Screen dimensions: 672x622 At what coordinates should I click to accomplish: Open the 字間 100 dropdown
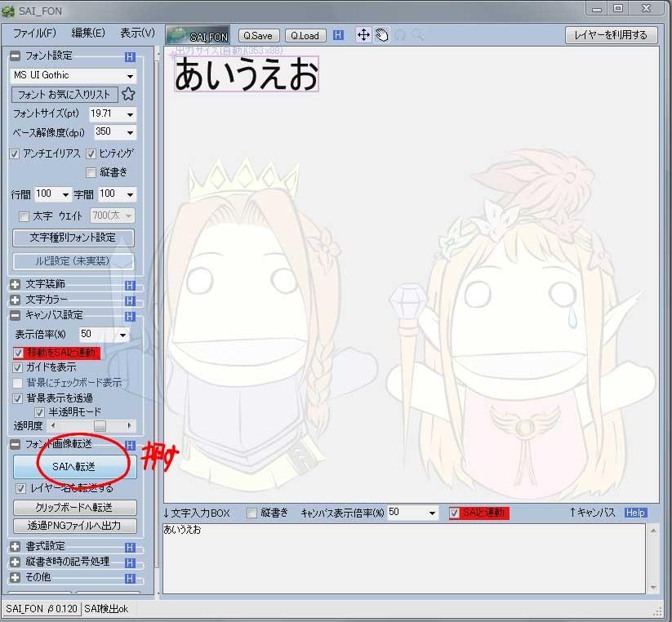click(x=130, y=195)
